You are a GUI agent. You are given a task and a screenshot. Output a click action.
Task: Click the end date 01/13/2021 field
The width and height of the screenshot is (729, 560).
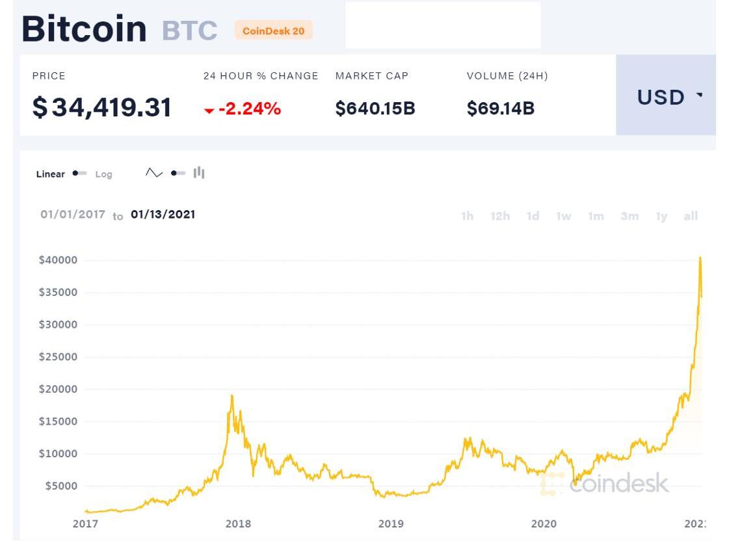(x=163, y=215)
